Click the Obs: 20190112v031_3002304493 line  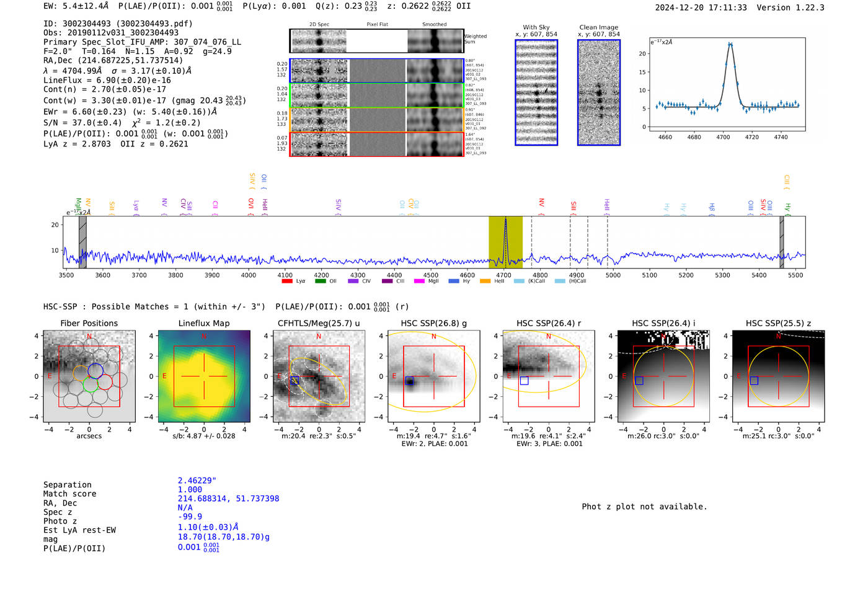(x=111, y=33)
